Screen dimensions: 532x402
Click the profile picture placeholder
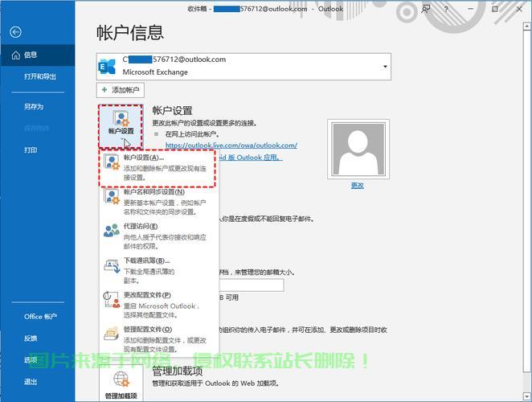click(358, 149)
